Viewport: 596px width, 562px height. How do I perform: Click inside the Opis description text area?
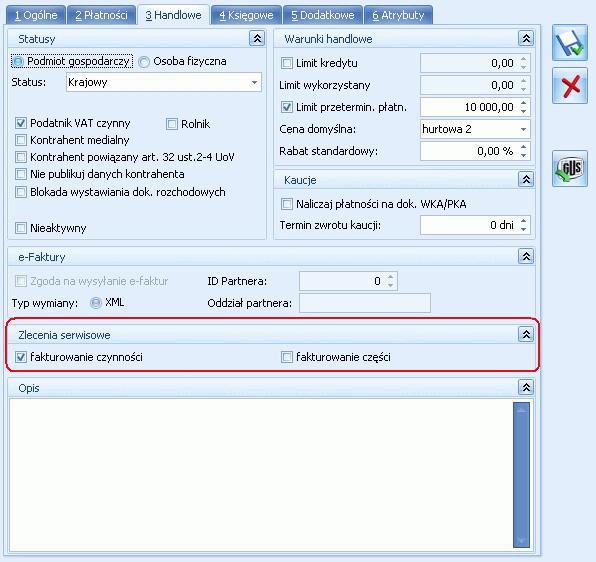(261, 475)
